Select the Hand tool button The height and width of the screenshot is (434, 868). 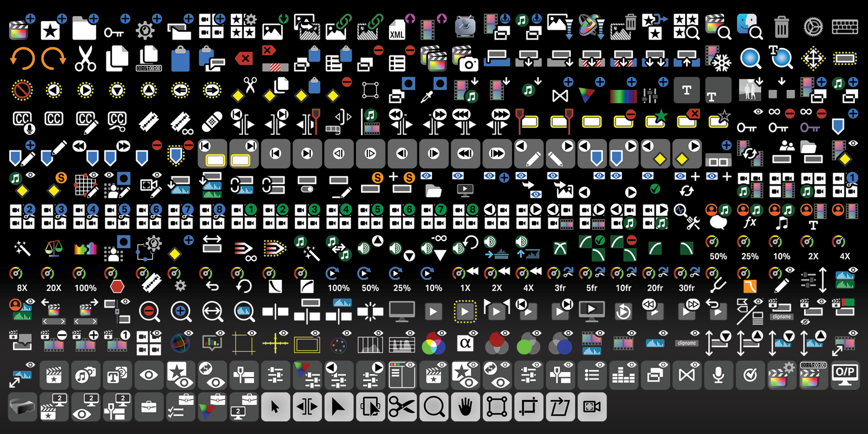(466, 407)
